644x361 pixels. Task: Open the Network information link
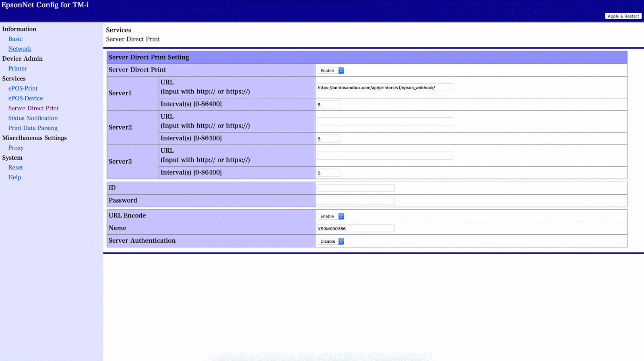coord(20,49)
